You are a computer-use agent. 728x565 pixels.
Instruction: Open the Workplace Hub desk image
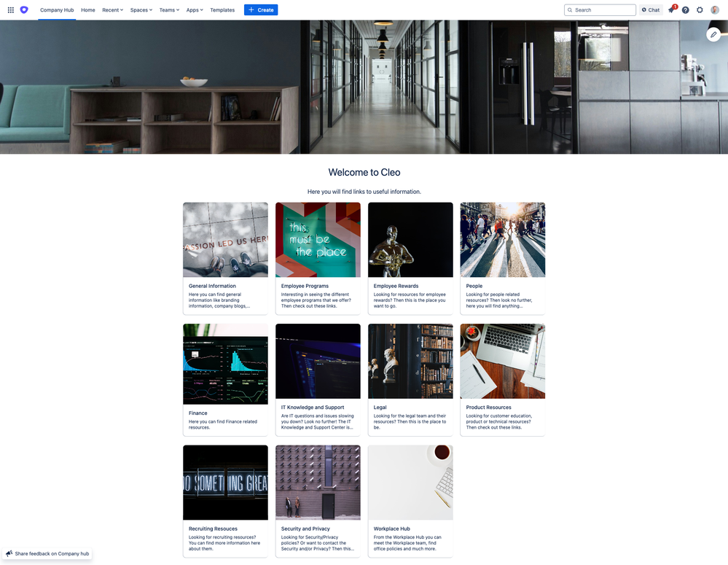pyautogui.click(x=410, y=483)
